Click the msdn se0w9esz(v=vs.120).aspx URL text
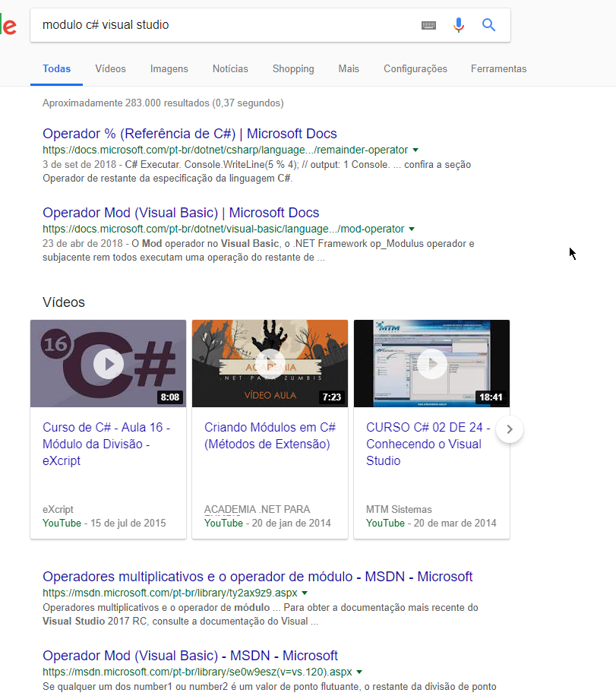The image size is (616, 696). 197,672
